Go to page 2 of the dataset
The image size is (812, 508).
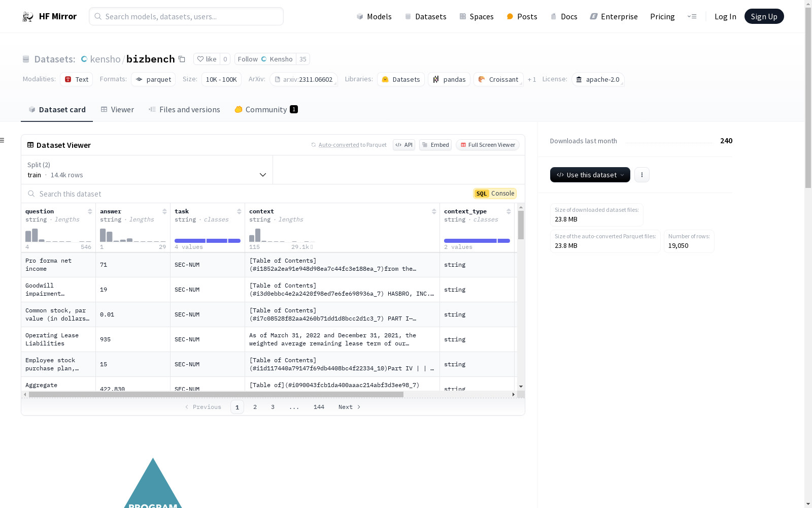(255, 407)
